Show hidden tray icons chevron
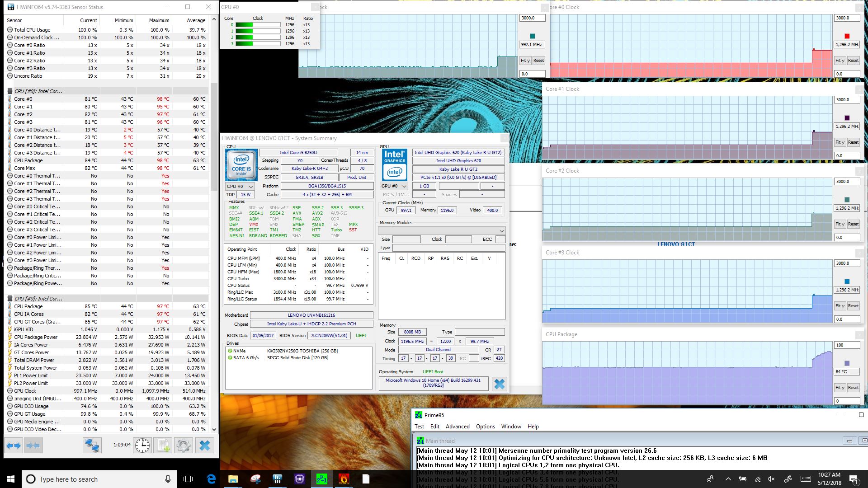This screenshot has height=488, width=868. click(x=728, y=479)
